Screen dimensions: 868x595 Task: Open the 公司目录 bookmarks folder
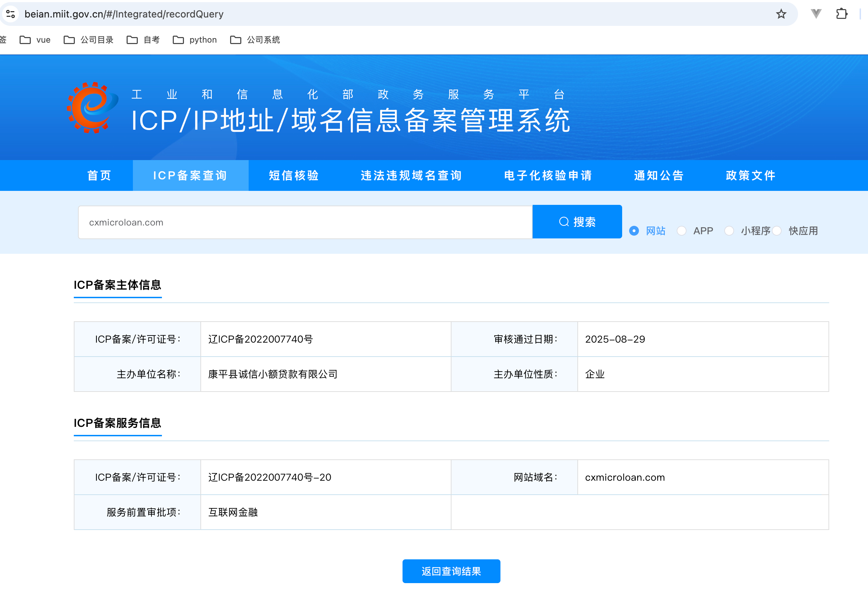click(x=88, y=40)
